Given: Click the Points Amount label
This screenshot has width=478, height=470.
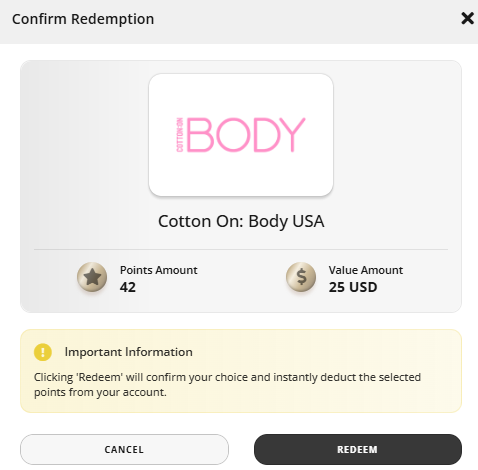Looking at the screenshot, I should (x=159, y=270).
